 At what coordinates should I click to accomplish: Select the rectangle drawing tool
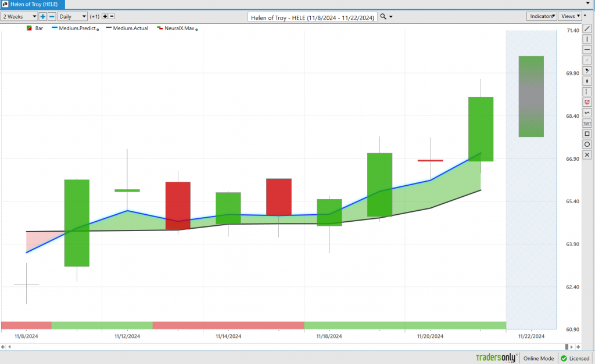(587, 134)
